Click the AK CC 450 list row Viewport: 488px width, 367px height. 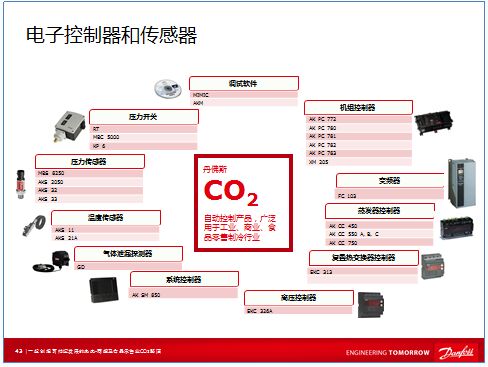tap(380, 226)
